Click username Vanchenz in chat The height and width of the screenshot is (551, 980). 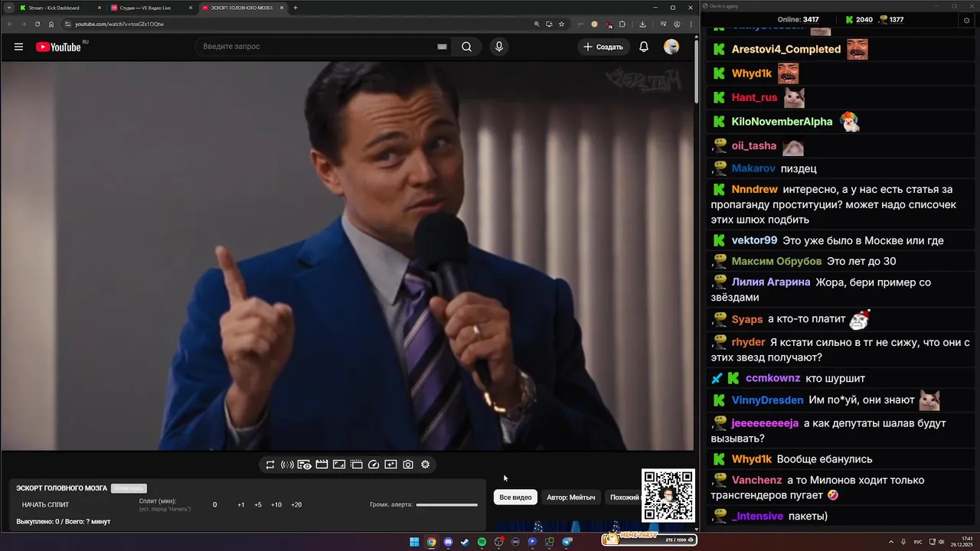756,481
